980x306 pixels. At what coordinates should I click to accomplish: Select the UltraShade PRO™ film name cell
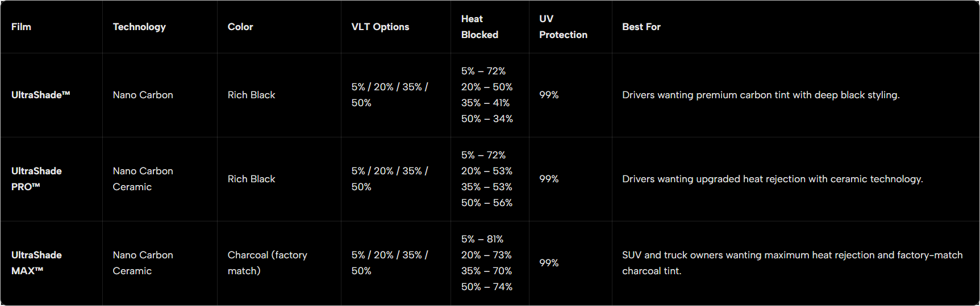click(x=36, y=179)
